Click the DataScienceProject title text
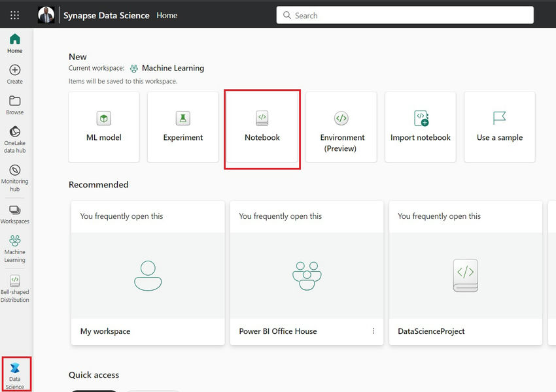The width and height of the screenshot is (556, 392). (431, 331)
